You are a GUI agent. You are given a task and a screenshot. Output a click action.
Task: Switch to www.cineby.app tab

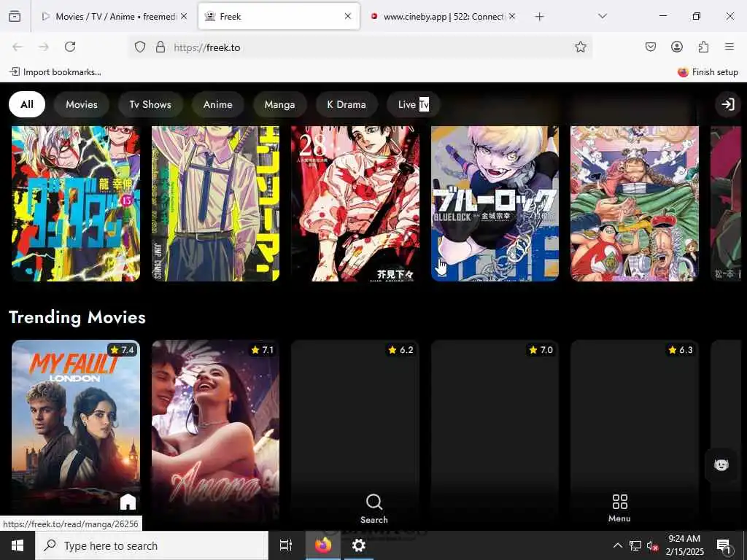443,16
